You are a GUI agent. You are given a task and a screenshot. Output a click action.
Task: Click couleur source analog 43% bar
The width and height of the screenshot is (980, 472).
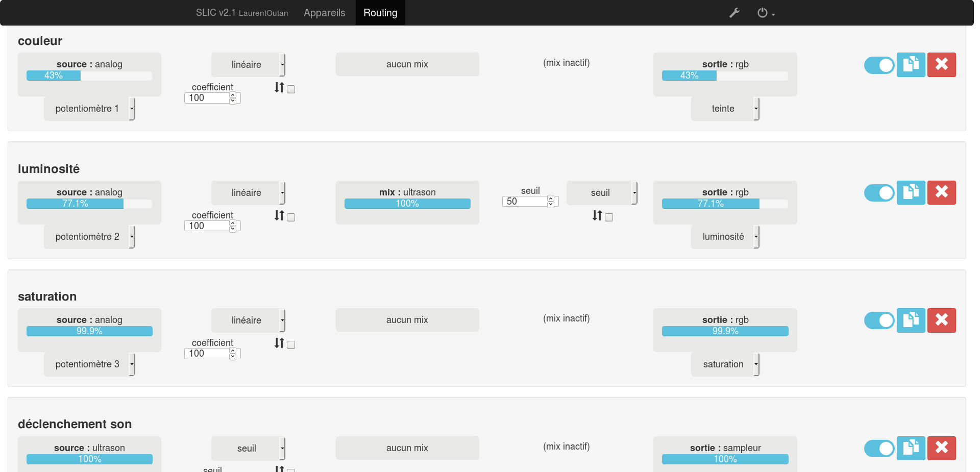tap(89, 76)
